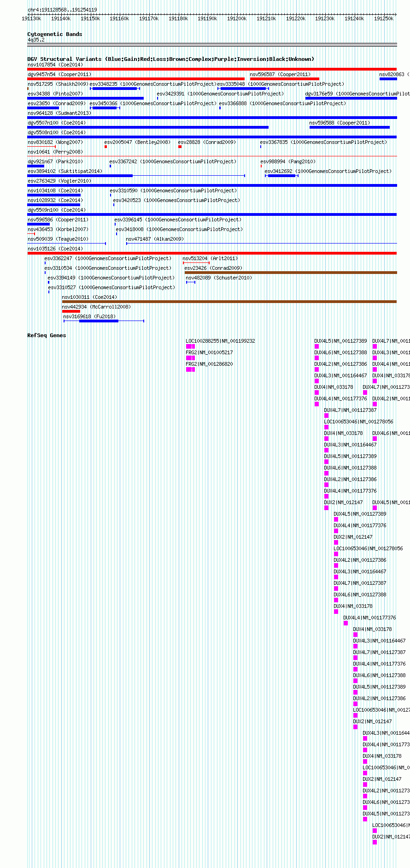The width and height of the screenshot is (410, 868).
Task: Open variant nsv436453 (Korbel2007)
Action: [x=58, y=229]
